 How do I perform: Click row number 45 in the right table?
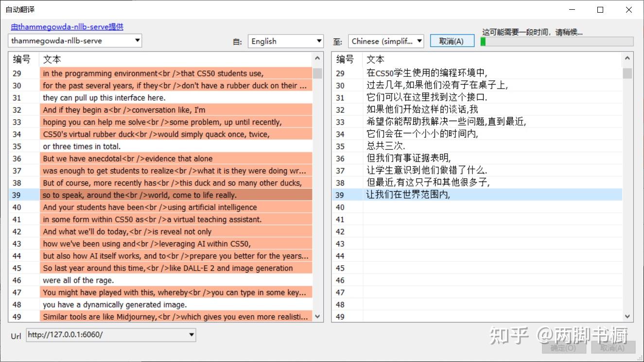pos(340,268)
